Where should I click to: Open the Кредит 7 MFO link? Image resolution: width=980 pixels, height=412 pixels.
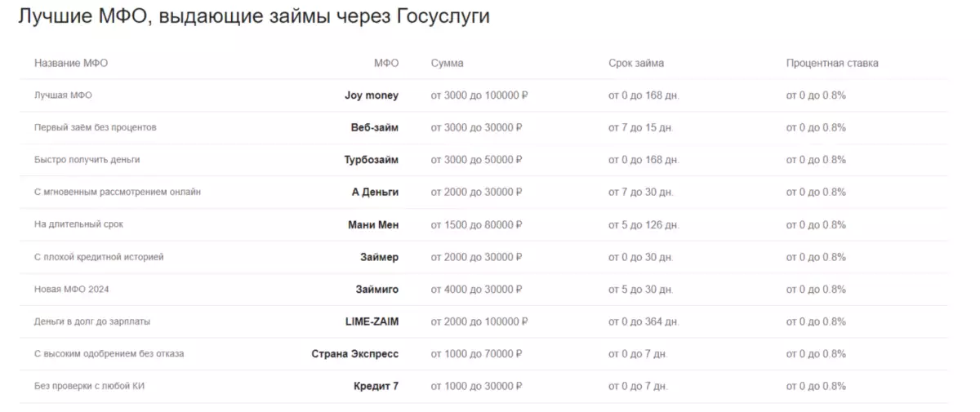point(376,386)
